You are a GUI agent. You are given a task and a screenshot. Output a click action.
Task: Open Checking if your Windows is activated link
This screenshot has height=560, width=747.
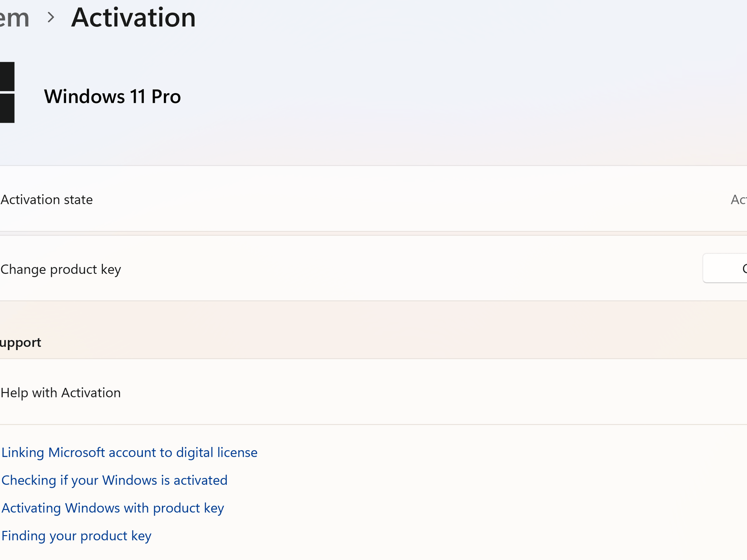114,480
